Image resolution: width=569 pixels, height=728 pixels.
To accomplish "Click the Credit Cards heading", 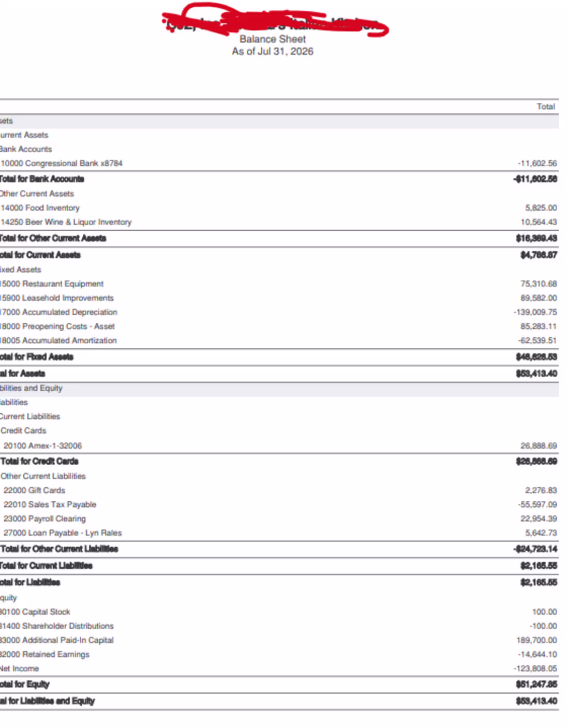I will pos(23,430).
